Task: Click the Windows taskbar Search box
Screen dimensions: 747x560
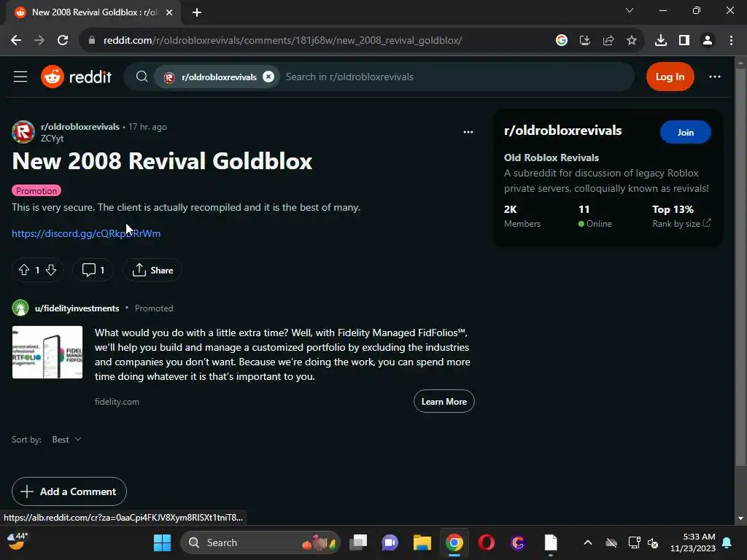Action: tap(260, 542)
